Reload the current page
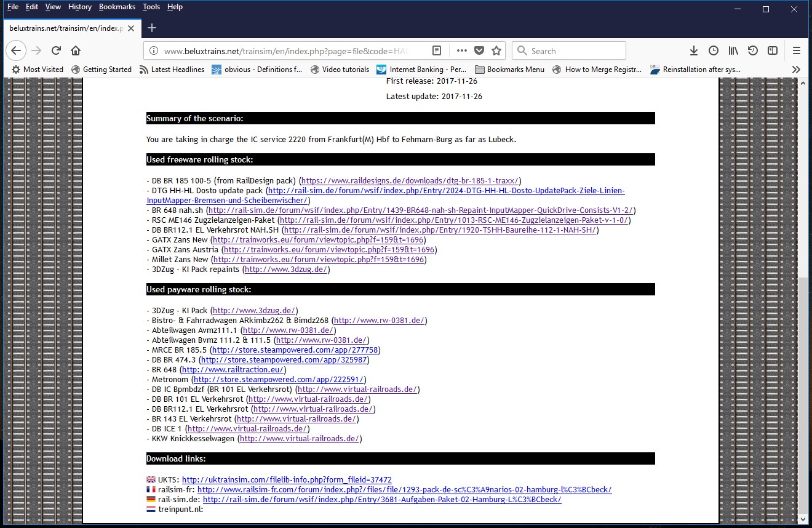This screenshot has height=528, width=812. [56, 50]
